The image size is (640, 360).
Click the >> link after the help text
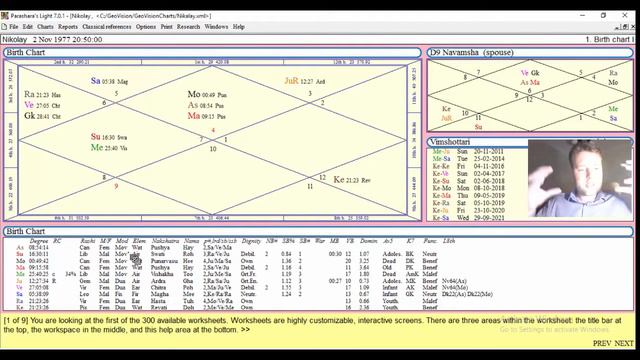[245, 329]
